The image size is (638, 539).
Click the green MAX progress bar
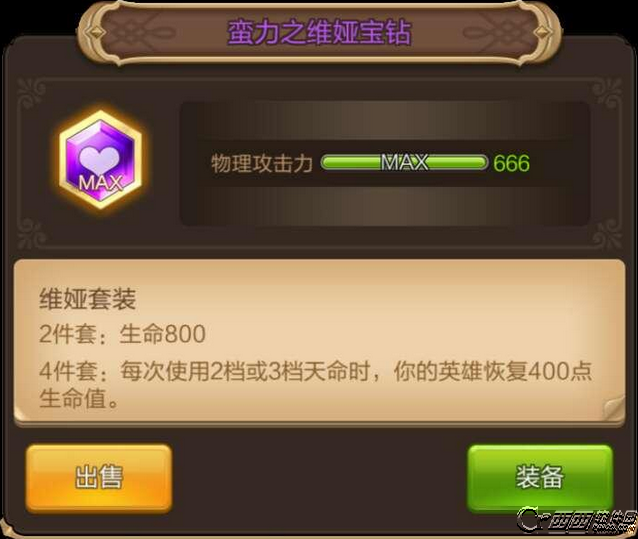pyautogui.click(x=404, y=163)
